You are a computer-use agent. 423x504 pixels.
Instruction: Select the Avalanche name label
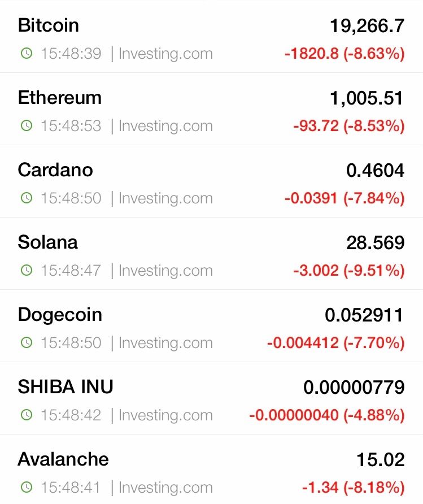click(x=63, y=459)
